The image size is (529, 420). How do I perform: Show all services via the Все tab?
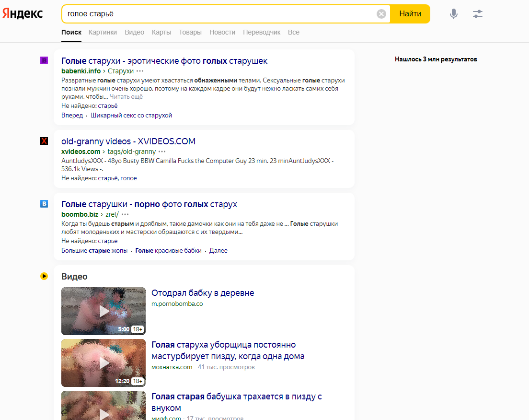(x=294, y=33)
